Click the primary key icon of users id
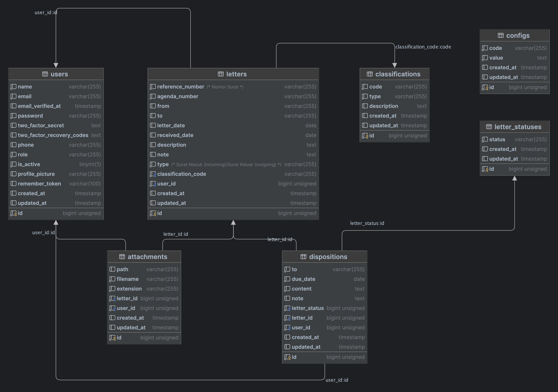The image size is (558, 392). tap(14, 213)
